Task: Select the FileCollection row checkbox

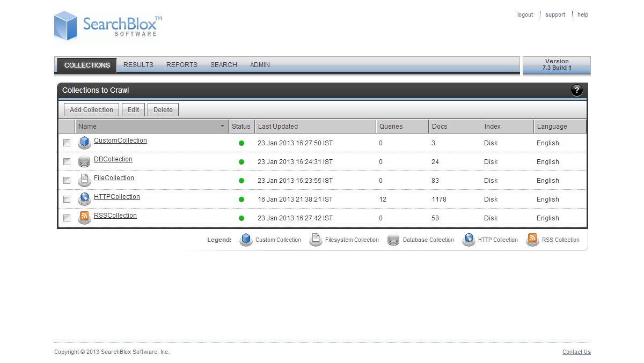Action: [67, 181]
